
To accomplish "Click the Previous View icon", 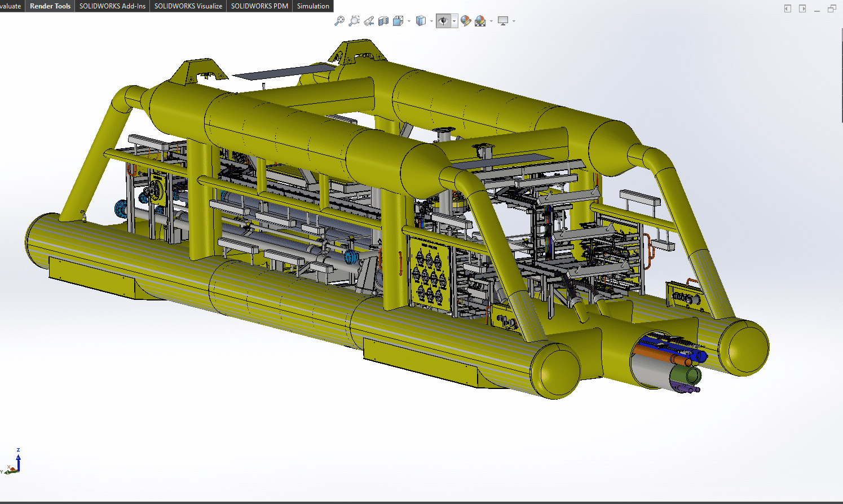I will pos(369,21).
